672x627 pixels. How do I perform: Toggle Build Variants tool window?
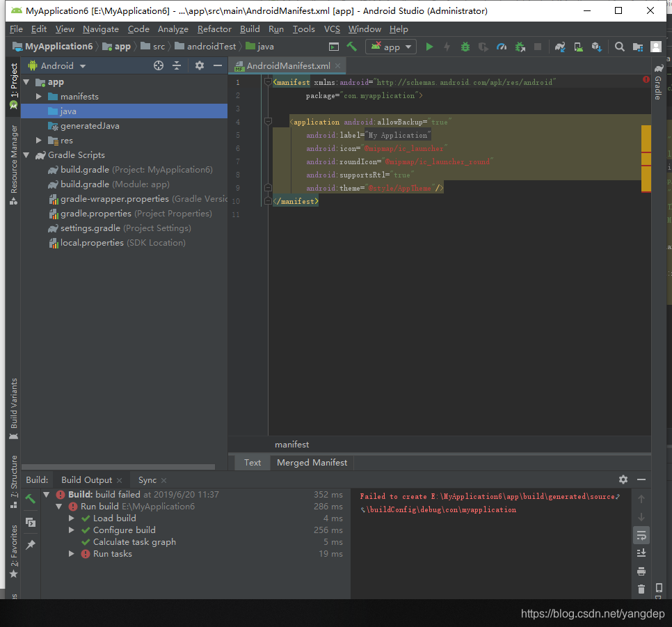coord(14,408)
